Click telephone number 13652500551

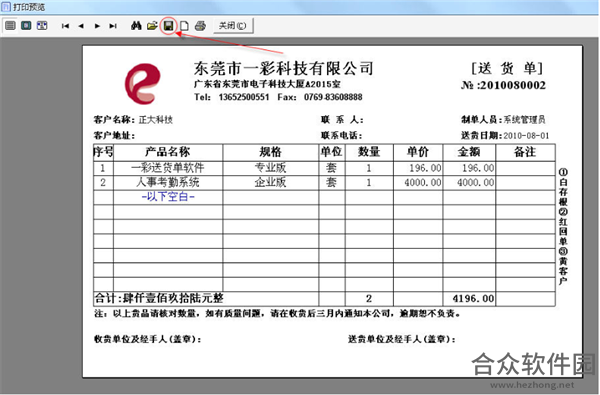[244, 97]
